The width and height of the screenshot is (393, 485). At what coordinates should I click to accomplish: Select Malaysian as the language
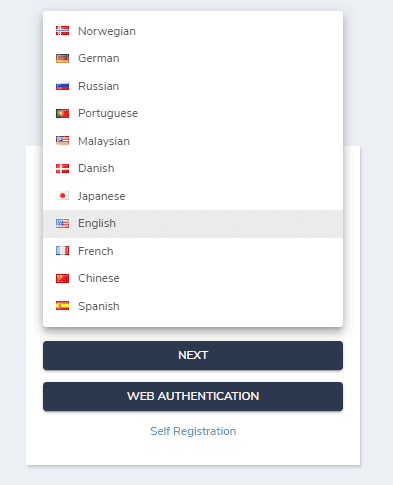pyautogui.click(x=193, y=141)
